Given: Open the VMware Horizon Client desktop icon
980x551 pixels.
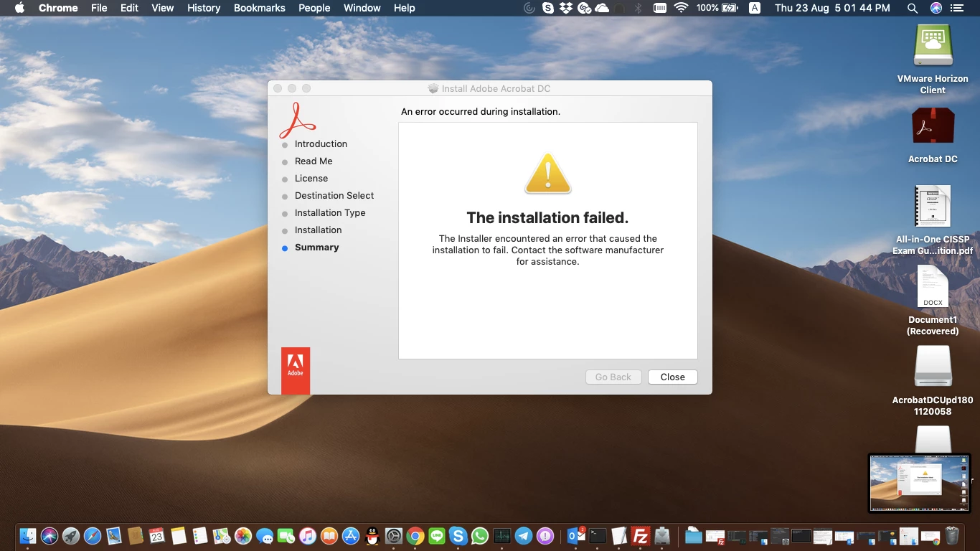Looking at the screenshot, I should pyautogui.click(x=933, y=59).
